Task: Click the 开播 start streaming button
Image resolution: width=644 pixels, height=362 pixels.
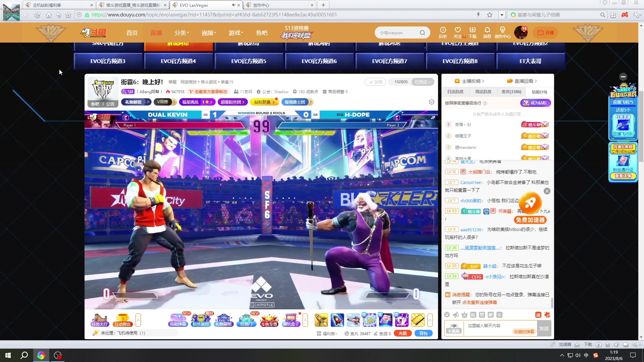Action: (545, 33)
